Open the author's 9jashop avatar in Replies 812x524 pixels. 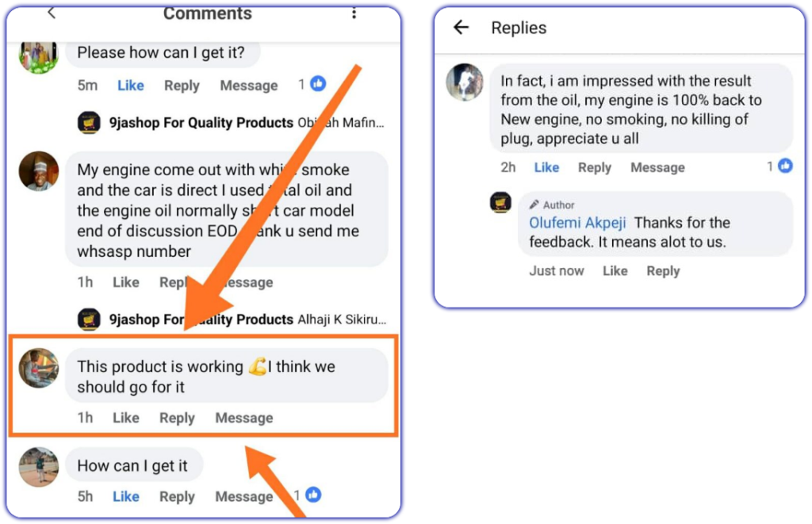point(501,202)
